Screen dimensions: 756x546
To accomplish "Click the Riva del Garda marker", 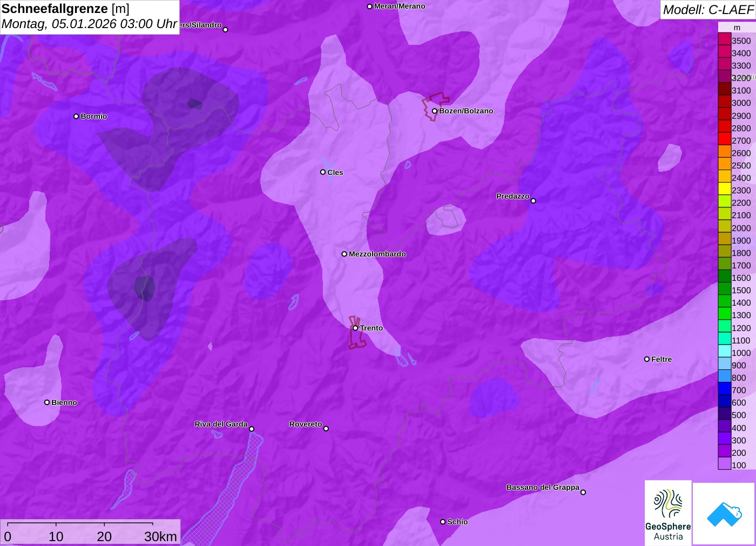I will point(252,429).
